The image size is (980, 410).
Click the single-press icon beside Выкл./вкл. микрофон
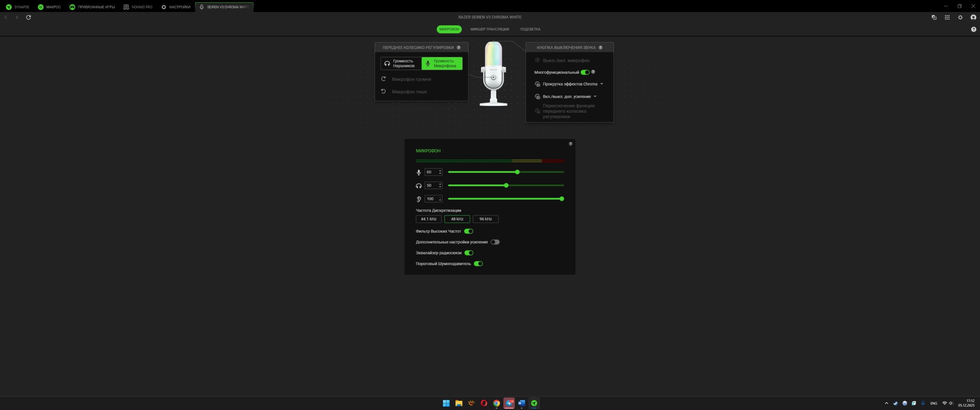pos(537,60)
